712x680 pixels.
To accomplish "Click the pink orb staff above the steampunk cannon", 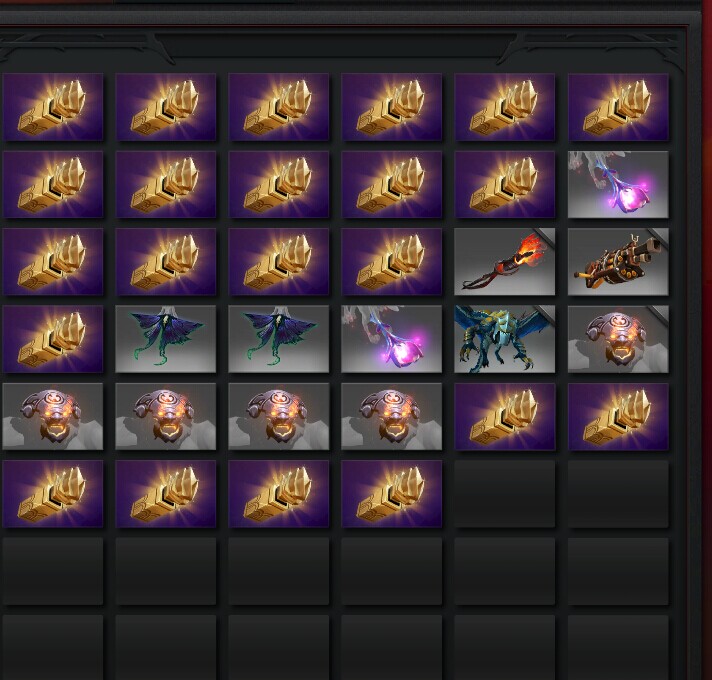I will click(618, 185).
